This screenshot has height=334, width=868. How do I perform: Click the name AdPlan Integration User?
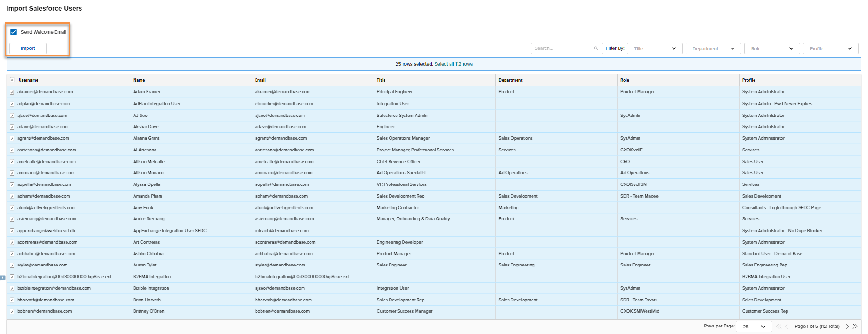coord(157,104)
